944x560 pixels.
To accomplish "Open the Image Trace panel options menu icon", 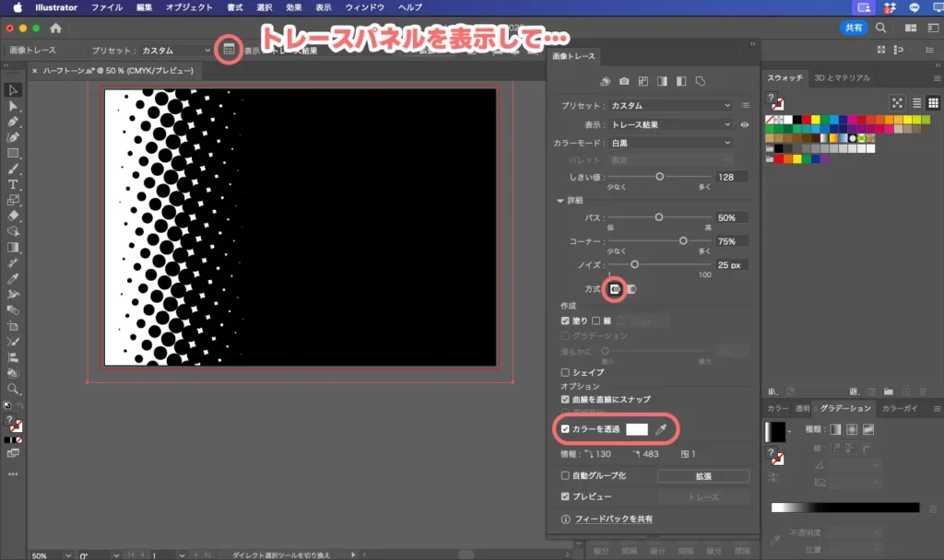I will [745, 105].
